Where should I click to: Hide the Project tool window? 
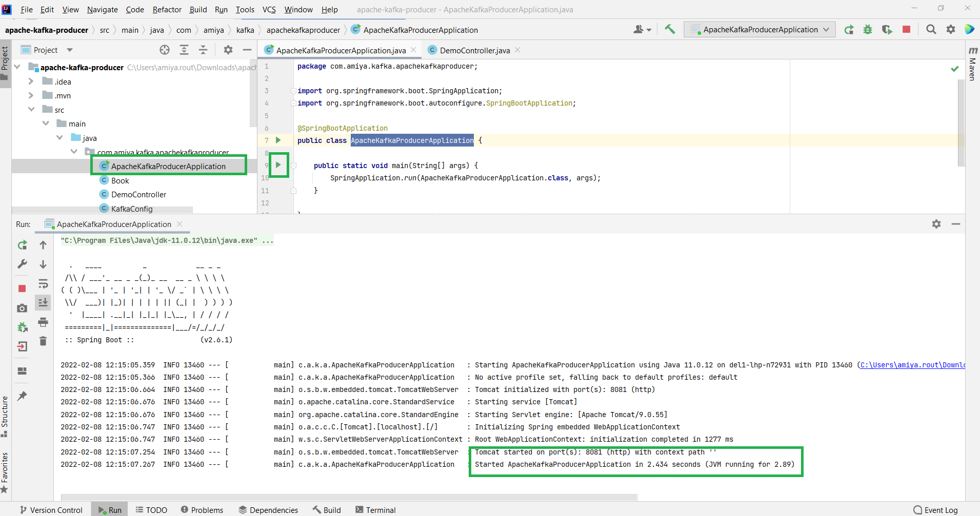coord(247,50)
